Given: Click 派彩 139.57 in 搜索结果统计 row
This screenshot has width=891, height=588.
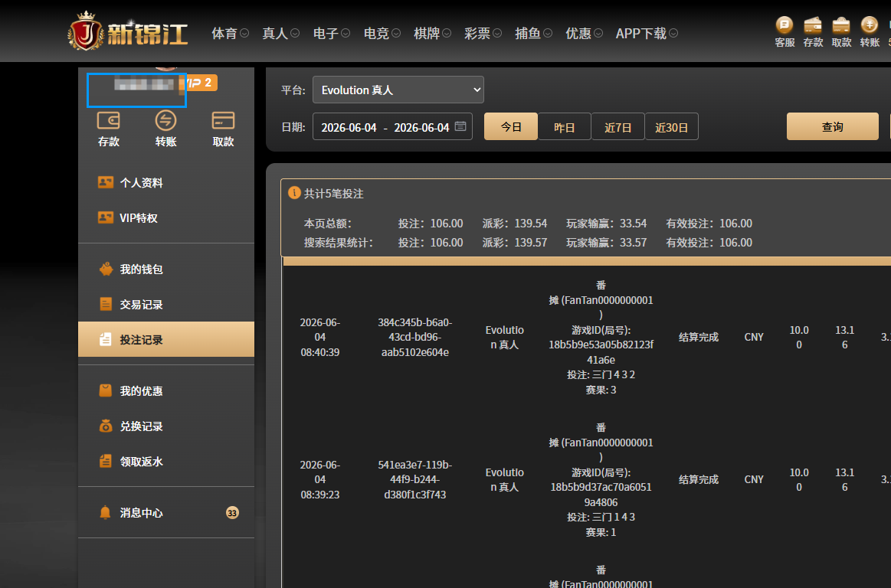Looking at the screenshot, I should point(515,243).
